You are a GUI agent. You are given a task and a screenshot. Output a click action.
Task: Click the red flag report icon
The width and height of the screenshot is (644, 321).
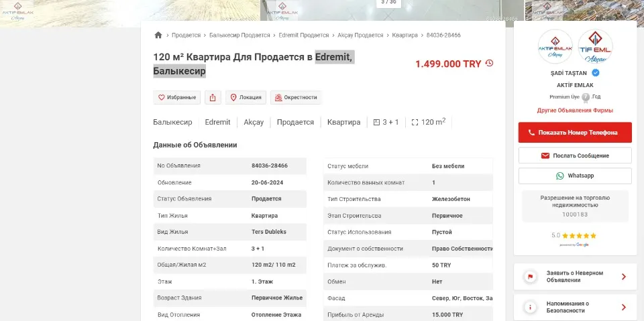(530, 277)
